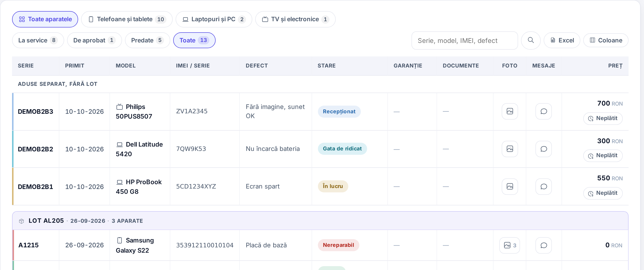Click the LOT AL205 package icon
Viewport: 644px width, 270px height.
click(21, 221)
